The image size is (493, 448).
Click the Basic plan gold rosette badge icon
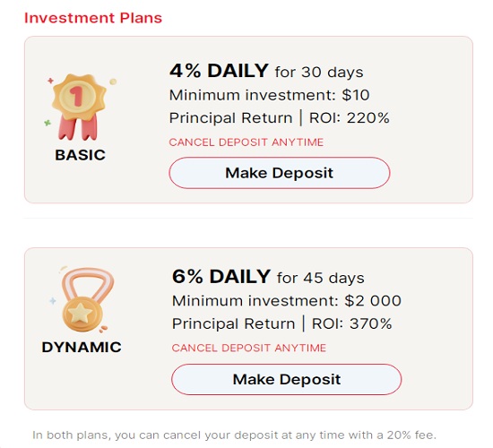80,107
